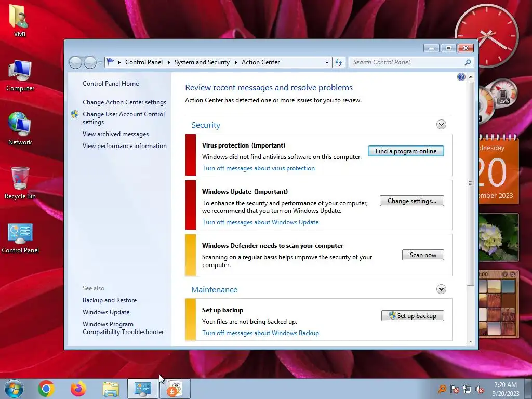Open the Recycle Bin desktop icon
This screenshot has width=532, height=399.
(20, 183)
